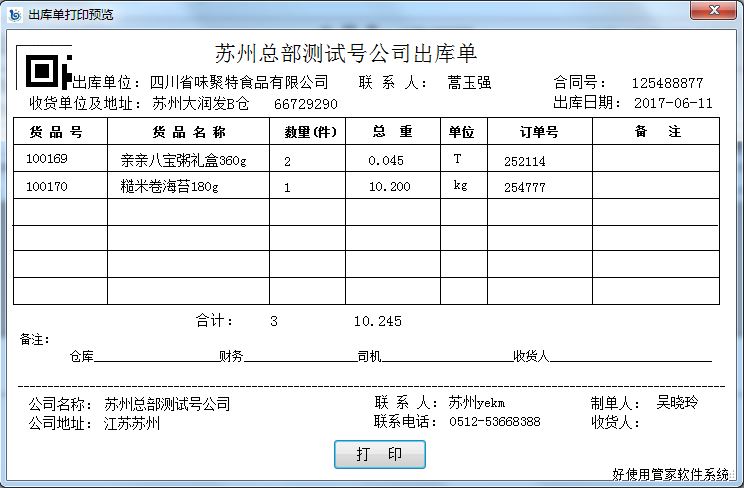
Task: Select the 货品名称 column header
Action: (188, 132)
